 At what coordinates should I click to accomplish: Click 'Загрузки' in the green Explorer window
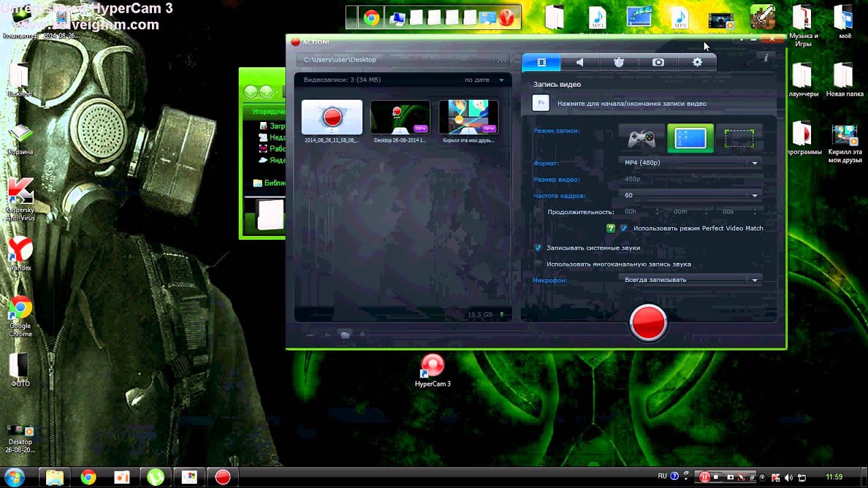(273, 126)
